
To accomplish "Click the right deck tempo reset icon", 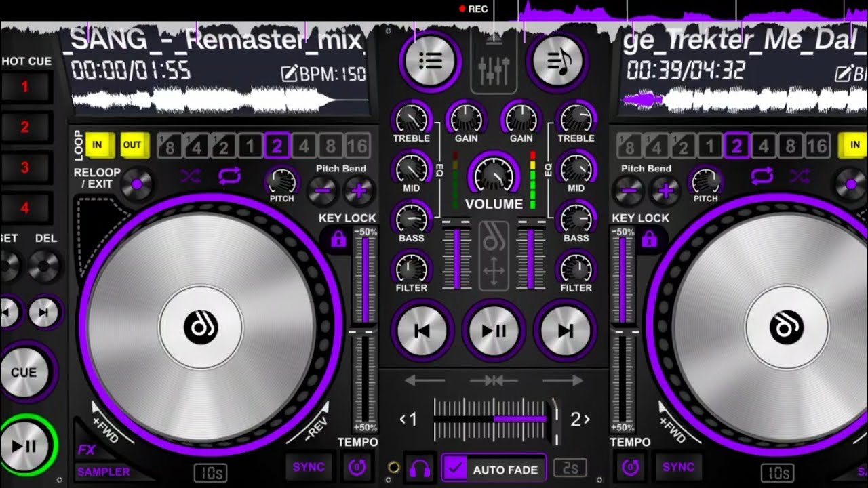I will pos(631,467).
